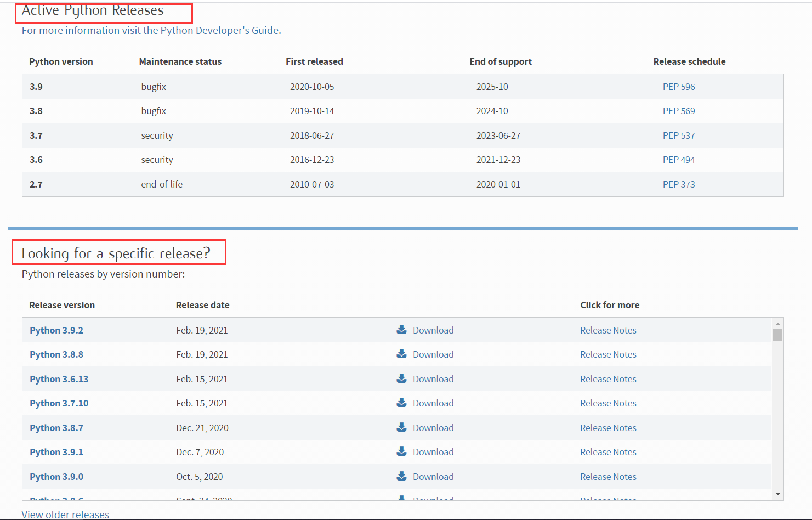Select the 2.7 version cell
812x520 pixels.
[x=36, y=184]
